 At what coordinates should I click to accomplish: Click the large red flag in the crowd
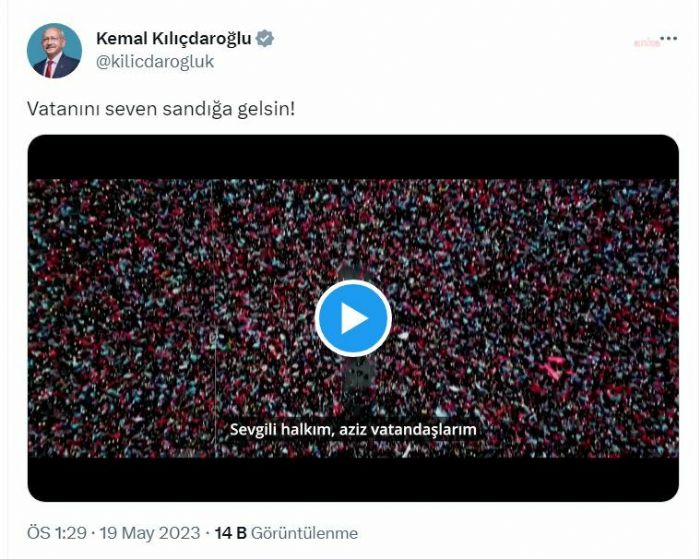[554, 367]
